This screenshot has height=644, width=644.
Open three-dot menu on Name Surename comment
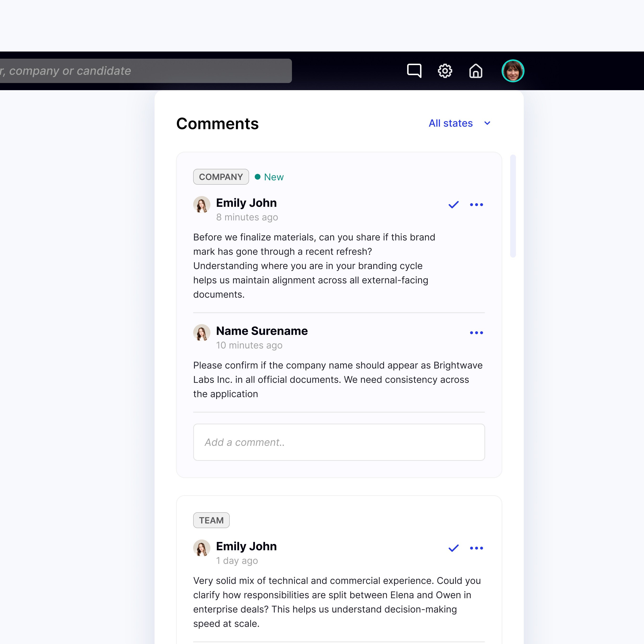pyautogui.click(x=476, y=333)
